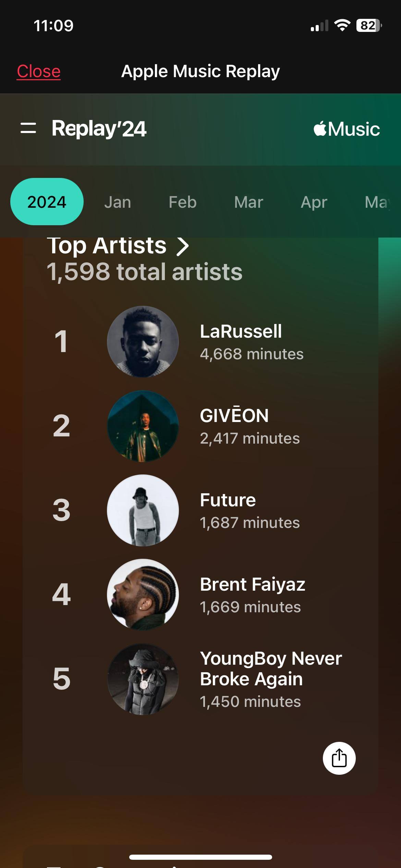Open the hamburger menu icon
This screenshot has width=401, height=868.
coord(28,128)
